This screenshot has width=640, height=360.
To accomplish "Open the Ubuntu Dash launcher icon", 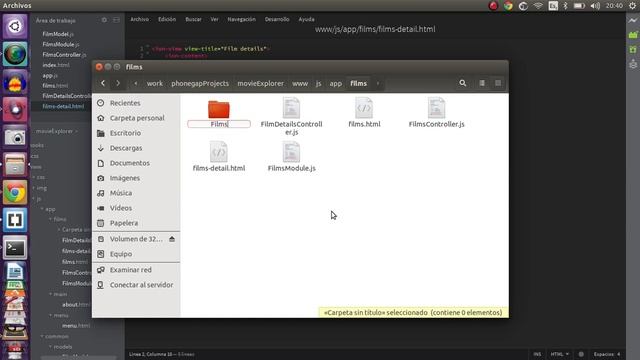I will [x=15, y=27].
